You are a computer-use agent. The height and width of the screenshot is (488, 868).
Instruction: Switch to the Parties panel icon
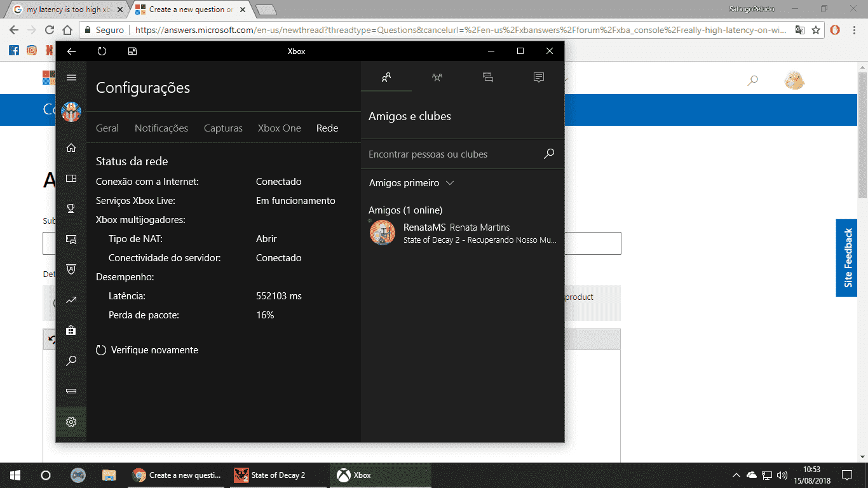point(437,78)
